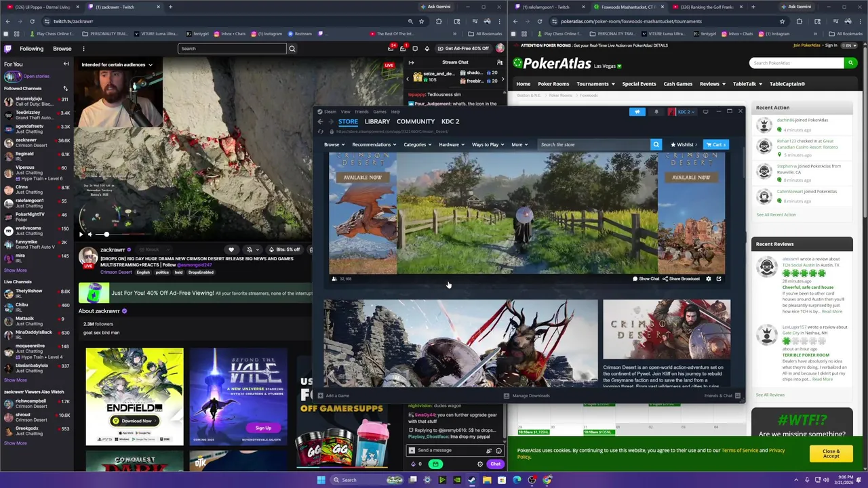Click Bits: 5% off button

(x=284, y=249)
